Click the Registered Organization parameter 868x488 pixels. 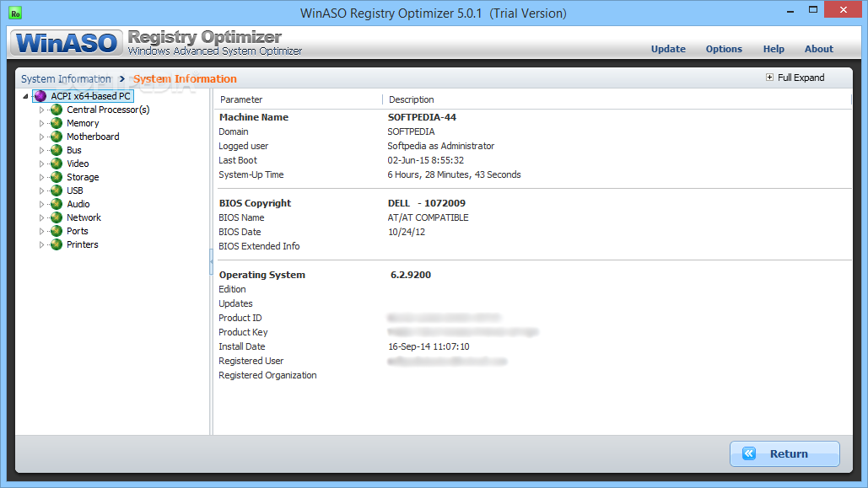(267, 376)
